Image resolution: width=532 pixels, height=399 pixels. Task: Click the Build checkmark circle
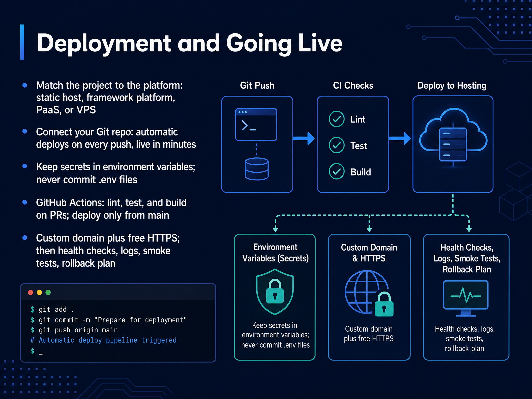point(336,171)
